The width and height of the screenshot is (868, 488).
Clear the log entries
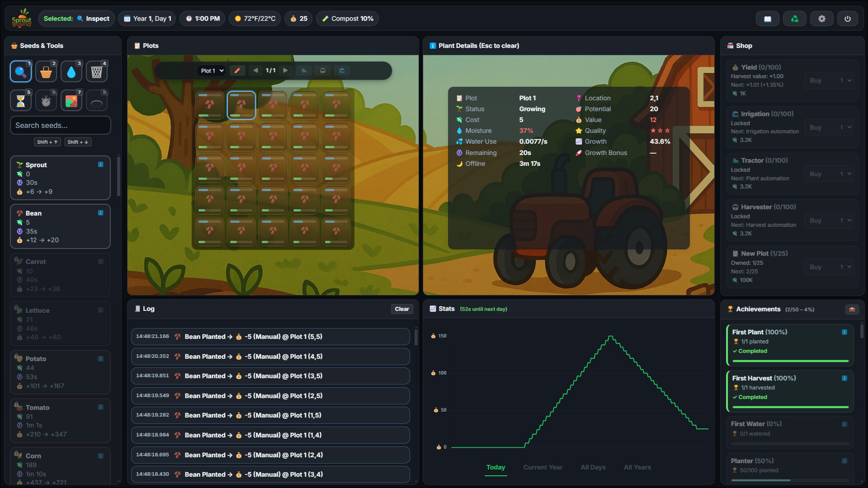pyautogui.click(x=401, y=309)
